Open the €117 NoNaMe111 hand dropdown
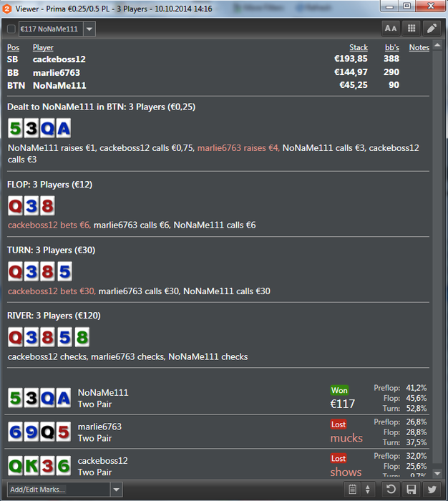The width and height of the screenshot is (448, 501). click(x=89, y=29)
